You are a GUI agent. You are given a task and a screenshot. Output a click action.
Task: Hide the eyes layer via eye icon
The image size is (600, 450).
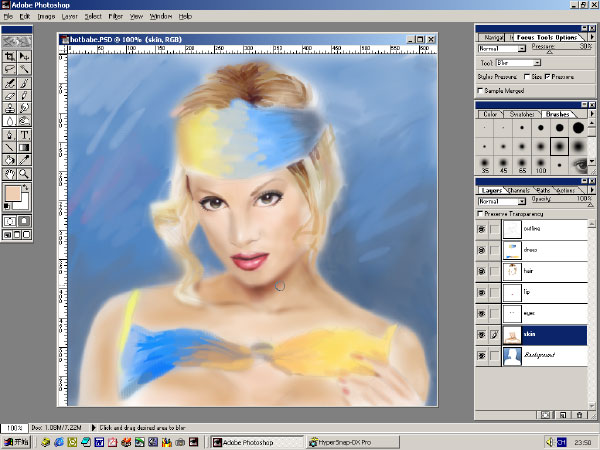(x=481, y=313)
